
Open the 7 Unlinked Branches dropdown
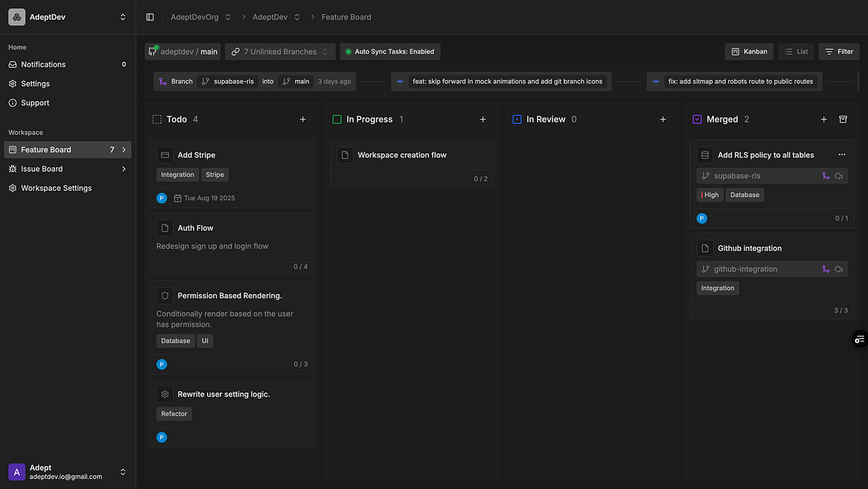pyautogui.click(x=280, y=51)
